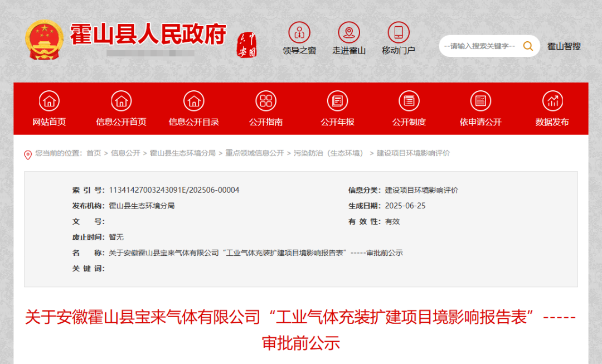Click the 网站首页 house icon
Image resolution: width=602 pixels, height=364 pixels.
coord(49,101)
